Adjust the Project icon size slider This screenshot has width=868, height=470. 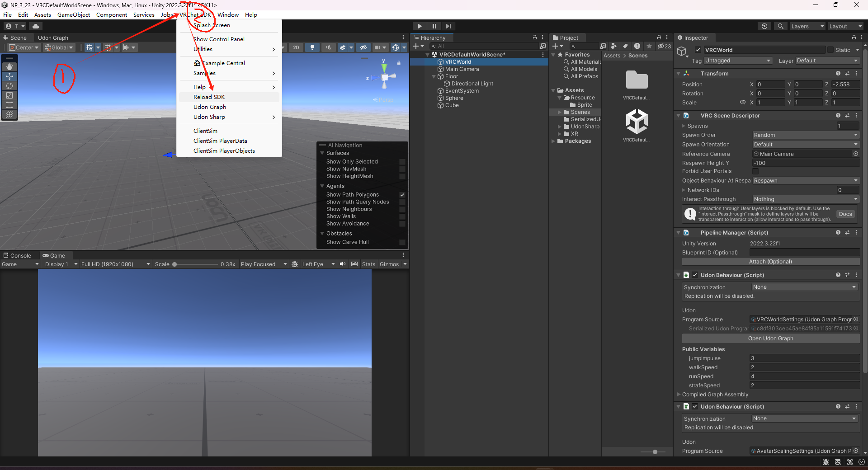pos(655,452)
